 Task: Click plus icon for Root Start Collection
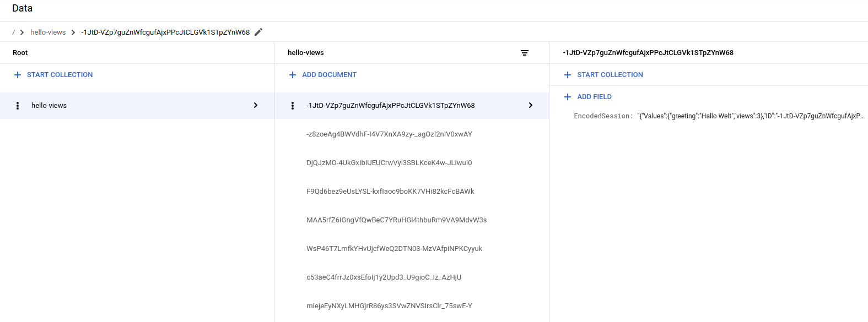[x=18, y=75]
